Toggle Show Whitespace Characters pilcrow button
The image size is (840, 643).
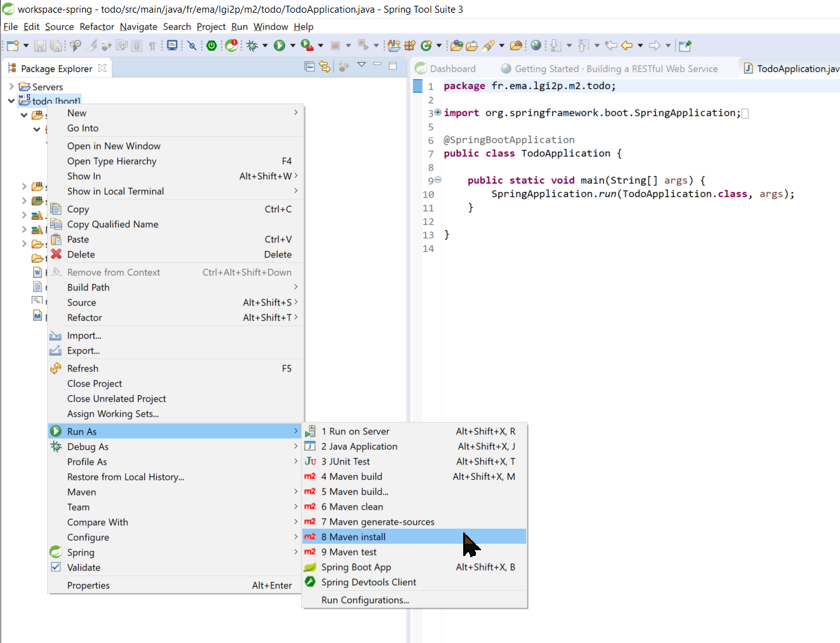(x=152, y=46)
